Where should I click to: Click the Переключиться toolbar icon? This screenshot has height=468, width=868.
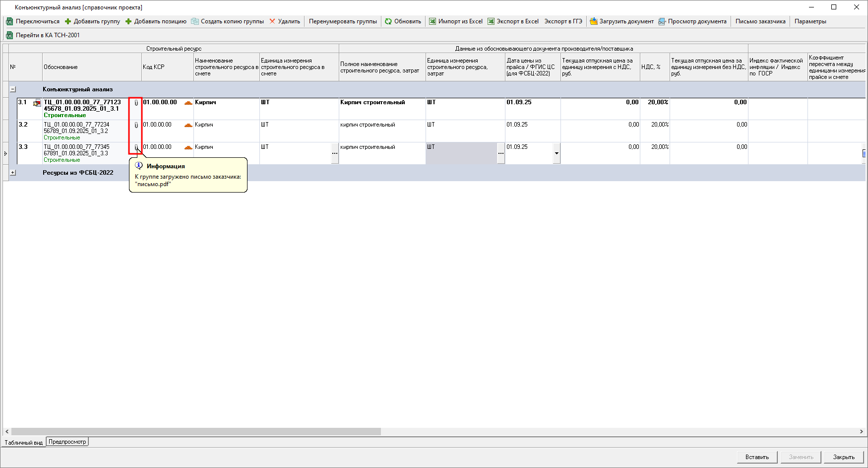(x=9, y=21)
